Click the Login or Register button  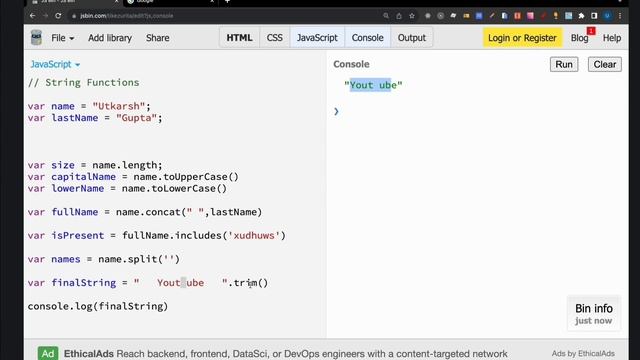coord(522,38)
